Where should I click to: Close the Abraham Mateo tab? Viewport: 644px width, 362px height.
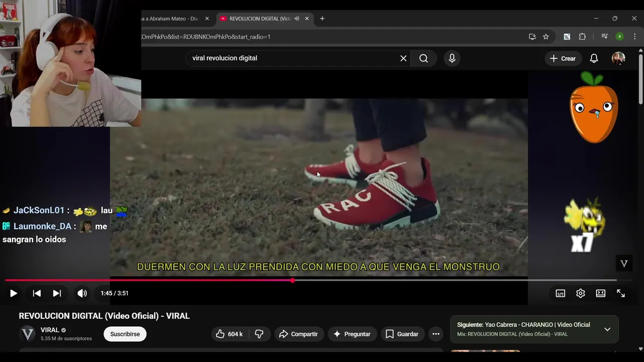coord(207,19)
